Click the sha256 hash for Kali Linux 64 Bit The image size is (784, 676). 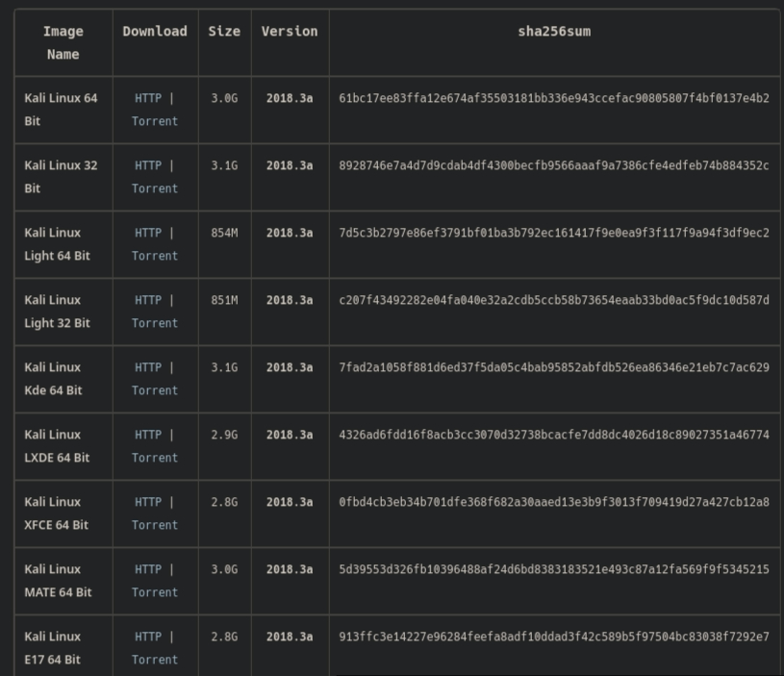coord(554,98)
